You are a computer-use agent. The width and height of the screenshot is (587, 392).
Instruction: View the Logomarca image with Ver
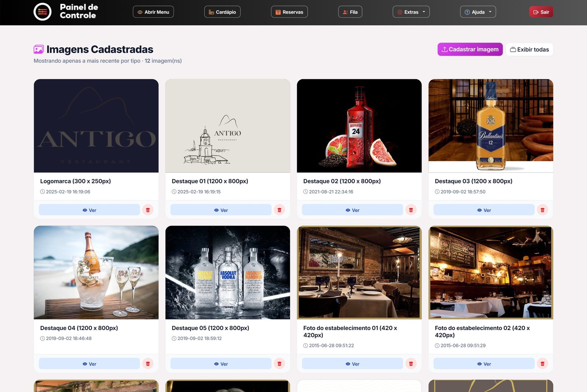90,210
